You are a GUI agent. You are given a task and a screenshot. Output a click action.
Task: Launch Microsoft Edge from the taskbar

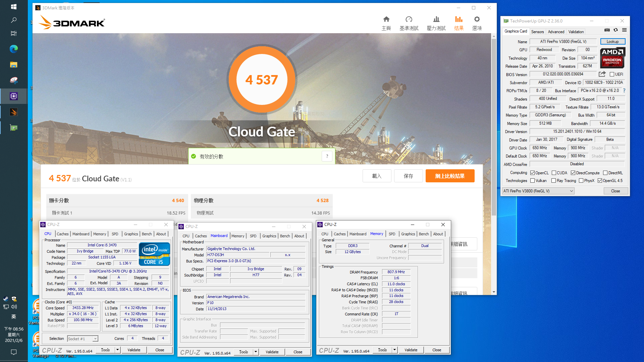(14, 49)
